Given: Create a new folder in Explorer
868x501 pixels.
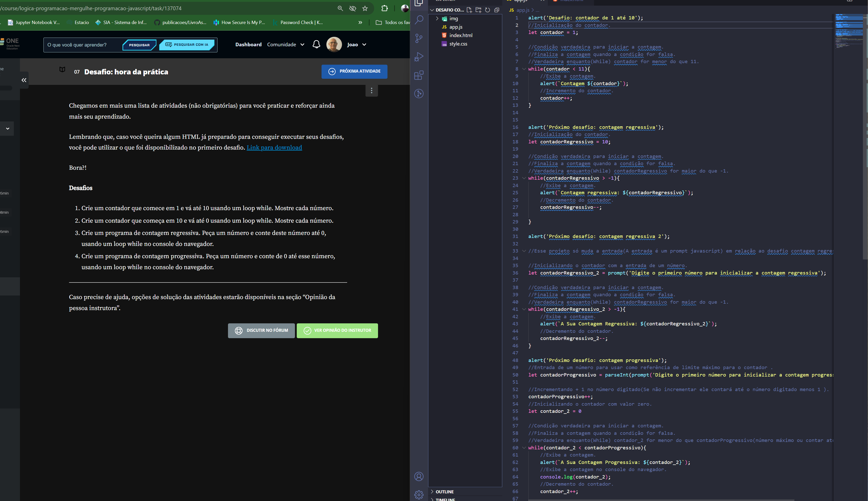Looking at the screenshot, I should [x=478, y=10].
